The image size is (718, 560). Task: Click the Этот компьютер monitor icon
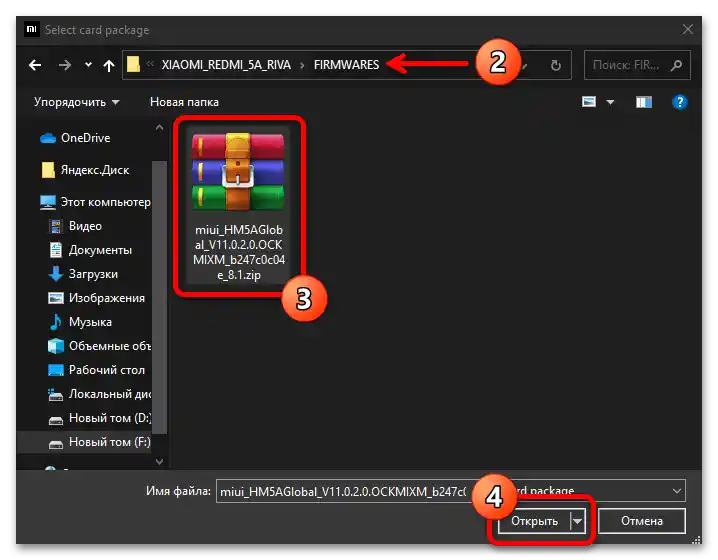click(x=48, y=202)
